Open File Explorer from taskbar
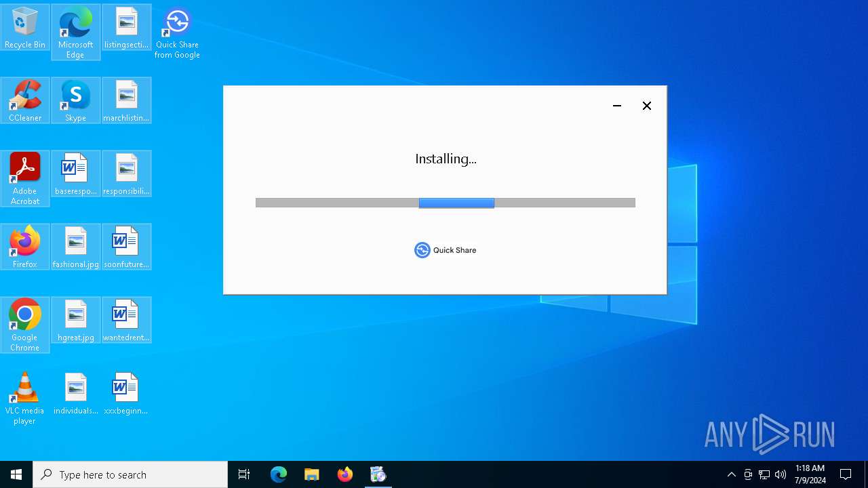The image size is (868, 488). coord(312,474)
